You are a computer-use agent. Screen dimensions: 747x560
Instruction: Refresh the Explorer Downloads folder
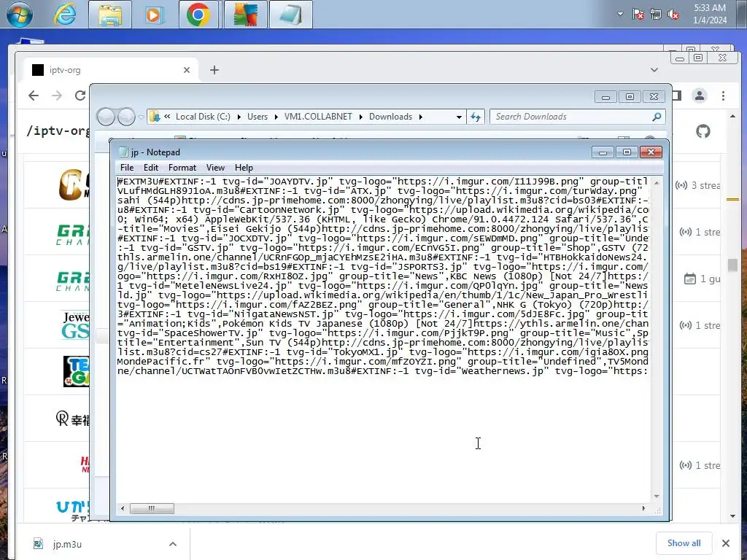pyautogui.click(x=476, y=117)
